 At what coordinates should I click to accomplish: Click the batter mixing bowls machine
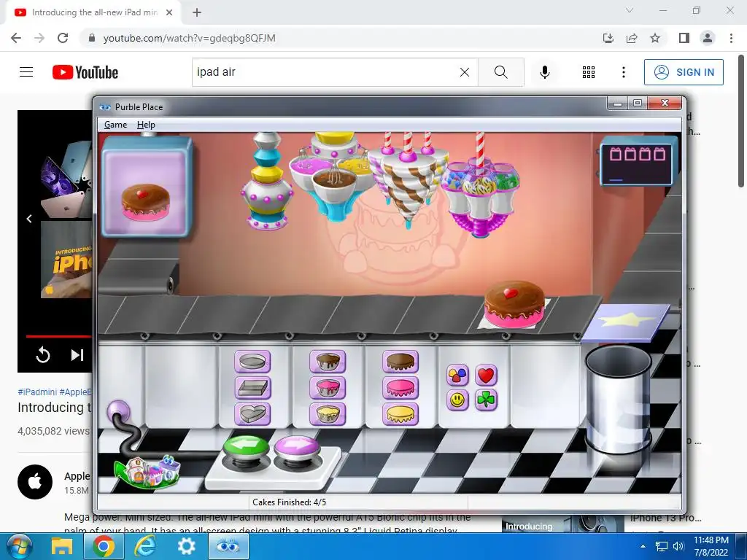(x=333, y=177)
